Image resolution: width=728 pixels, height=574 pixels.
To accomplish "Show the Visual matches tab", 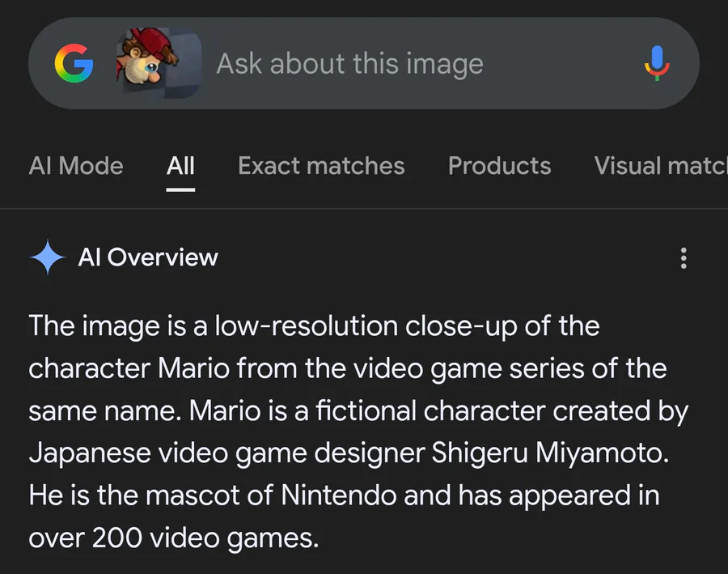I will tap(659, 166).
